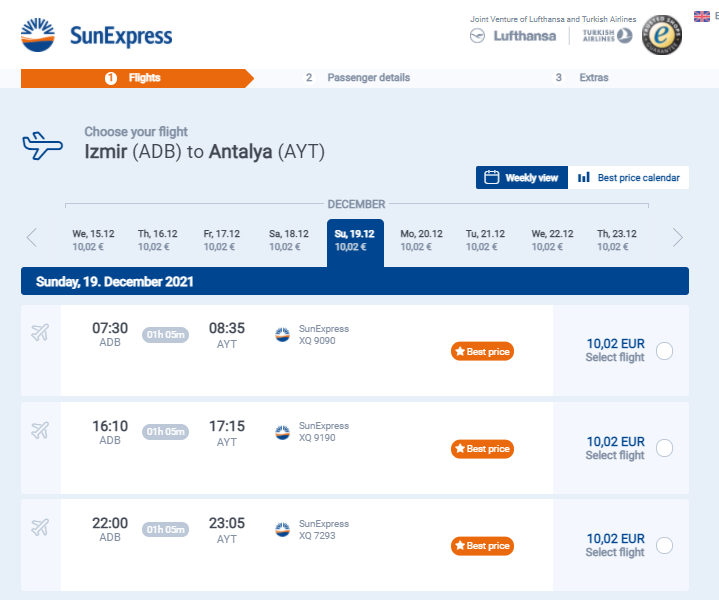Show earlier dates with the left arrow
719x600 pixels.
click(32, 238)
